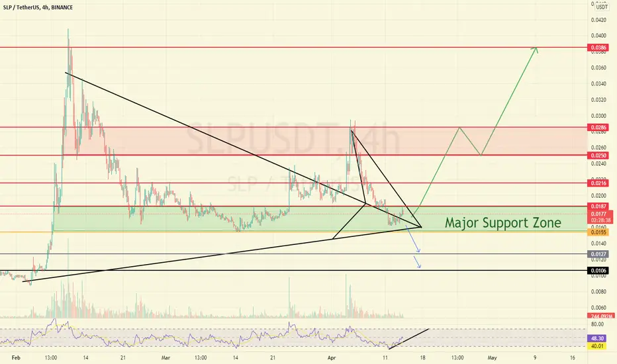The width and height of the screenshot is (617, 364).
Task: Click the 0.0400 price axis tick
Action: pos(598,36)
